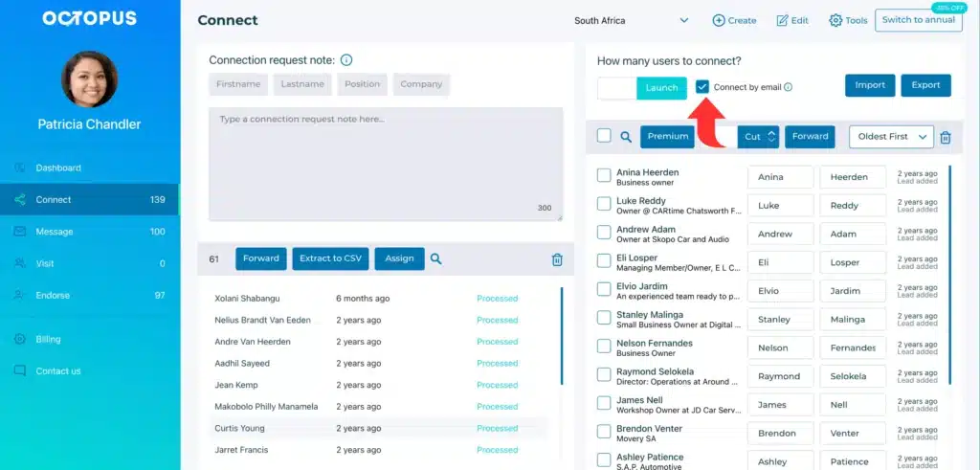The width and height of the screenshot is (980, 470).
Task: Click the Create plus icon
Action: (x=719, y=20)
